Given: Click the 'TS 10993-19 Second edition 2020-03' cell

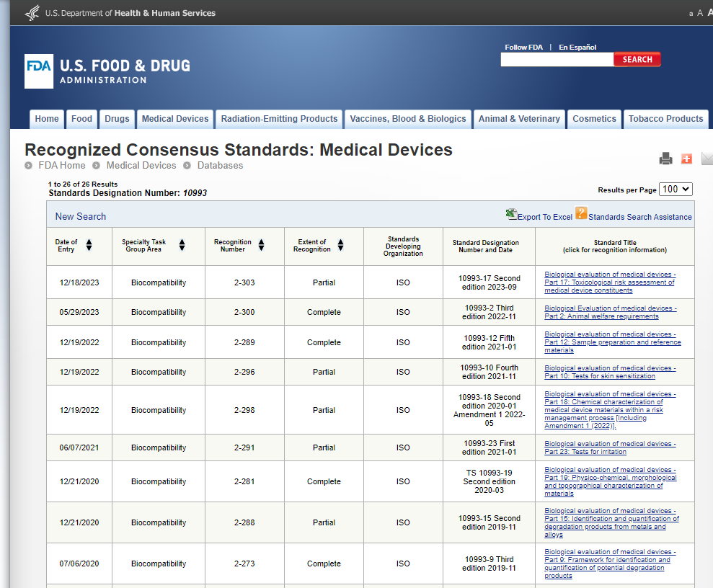Looking at the screenshot, I should coord(490,481).
